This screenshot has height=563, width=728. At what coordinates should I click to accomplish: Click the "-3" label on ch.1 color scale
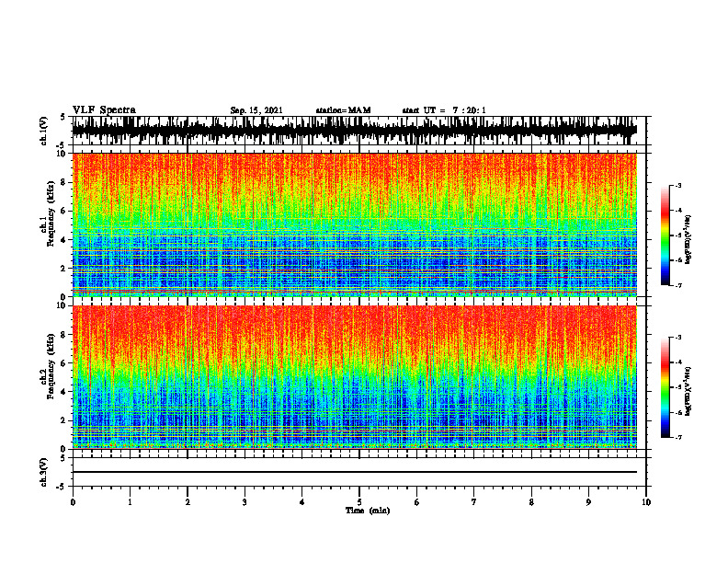[678, 186]
